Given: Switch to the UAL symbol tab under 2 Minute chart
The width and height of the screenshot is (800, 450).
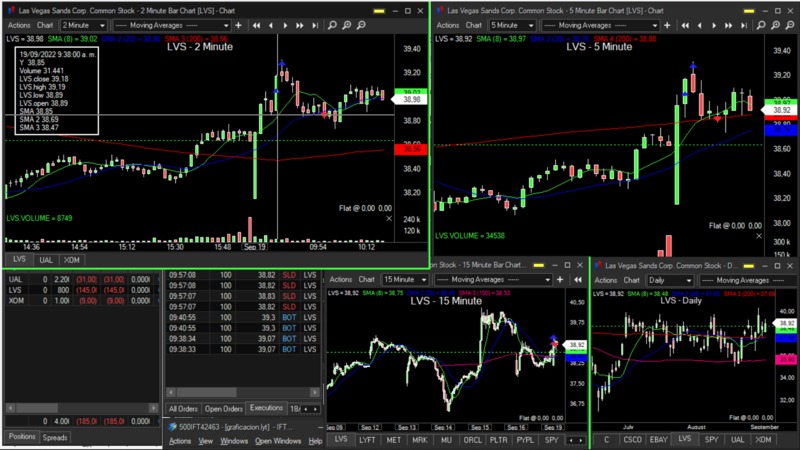Looking at the screenshot, I should click(46, 259).
